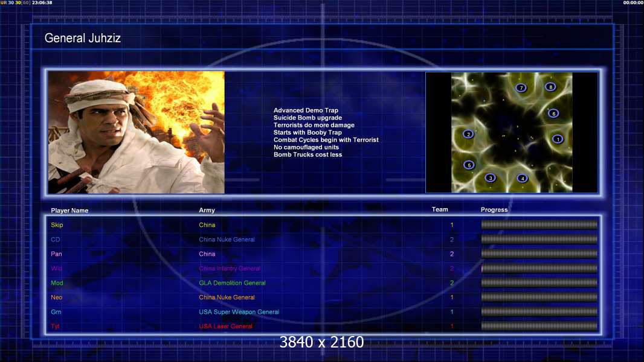Click the loading progress bar for Skip
The height and width of the screenshot is (362, 644).
pyautogui.click(x=539, y=224)
